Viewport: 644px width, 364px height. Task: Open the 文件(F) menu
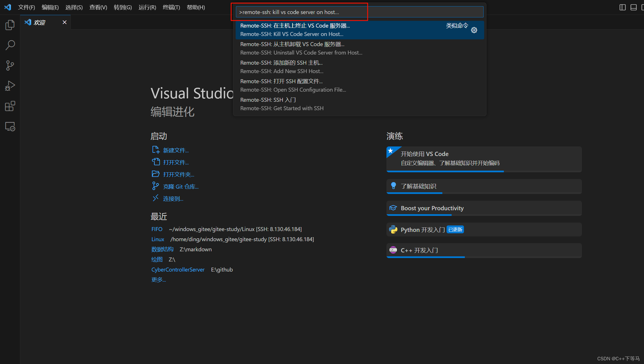coord(26,7)
